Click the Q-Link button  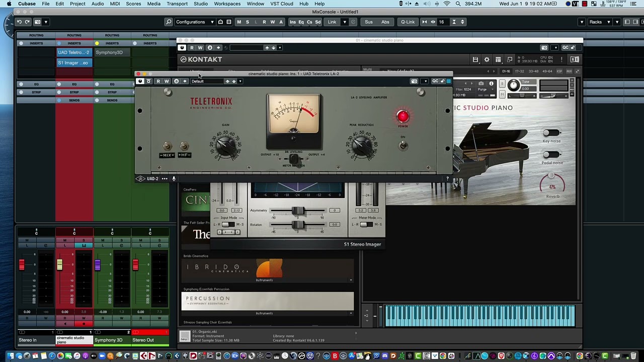408,22
